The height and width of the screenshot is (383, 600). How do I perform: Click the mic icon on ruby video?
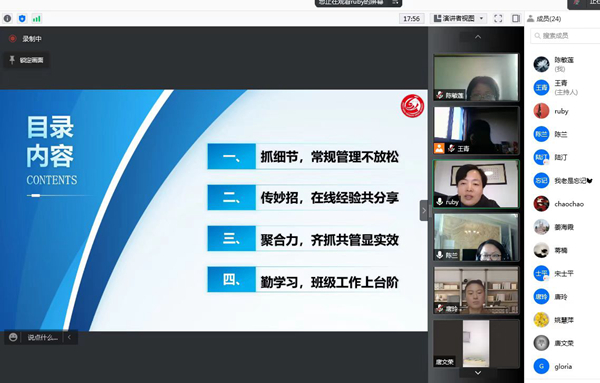click(440, 202)
